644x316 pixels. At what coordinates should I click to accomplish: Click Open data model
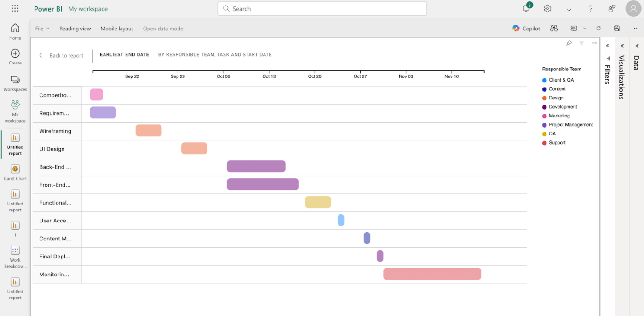[x=164, y=29]
